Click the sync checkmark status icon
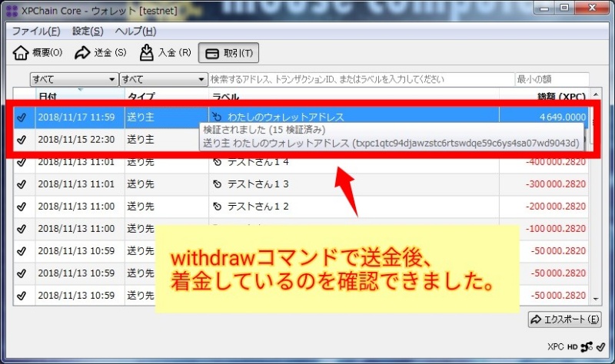The image size is (615, 364). [600, 347]
